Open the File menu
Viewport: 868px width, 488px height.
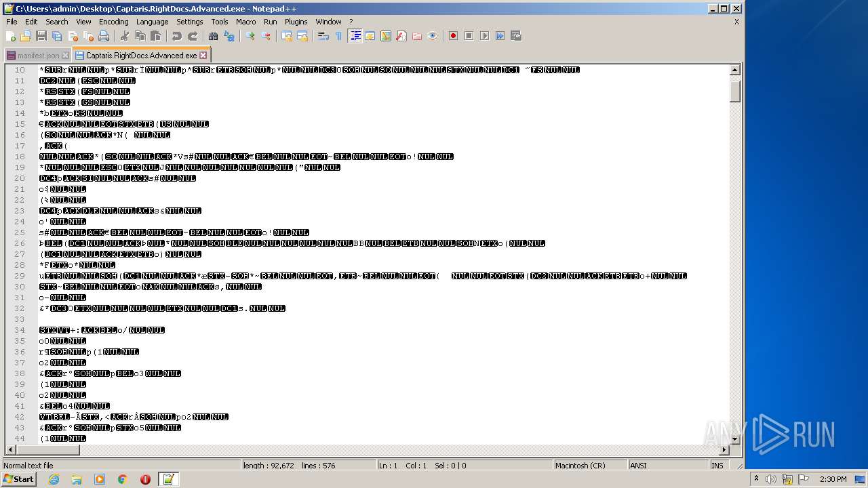click(x=12, y=22)
